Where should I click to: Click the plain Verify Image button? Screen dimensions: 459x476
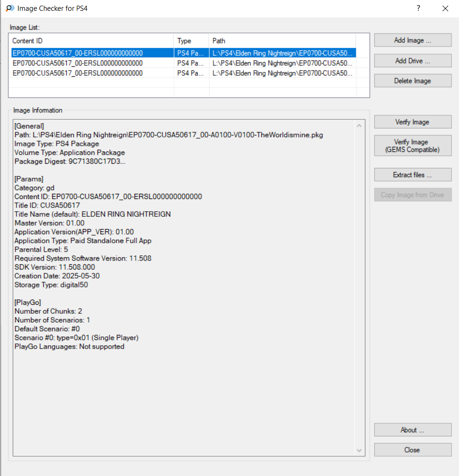tap(412, 122)
